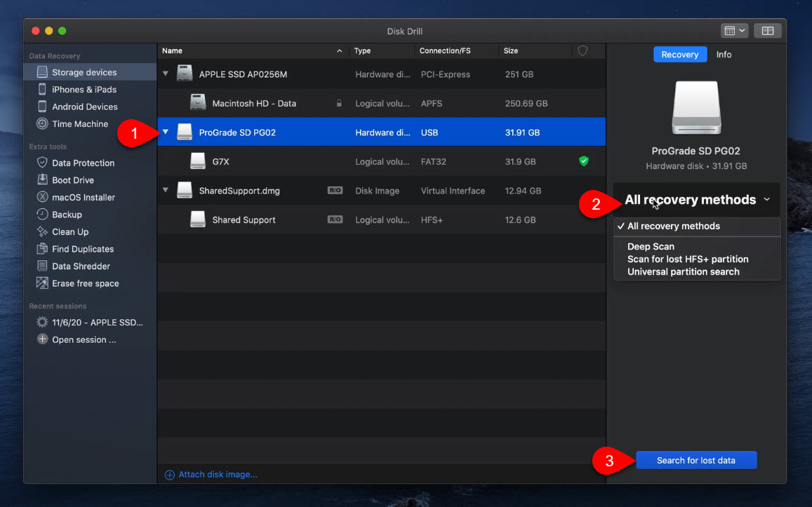Switch to the Recovery tab
The height and width of the screenshot is (507, 812).
point(680,54)
